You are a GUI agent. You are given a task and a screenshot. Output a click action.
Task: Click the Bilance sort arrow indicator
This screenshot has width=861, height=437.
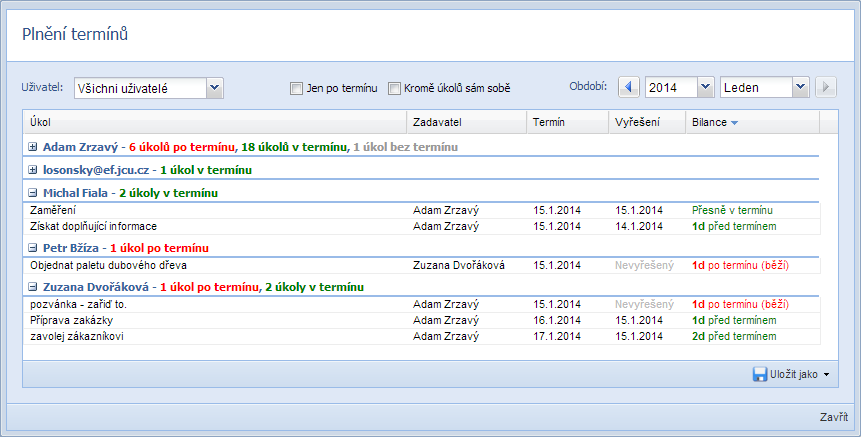coord(735,122)
